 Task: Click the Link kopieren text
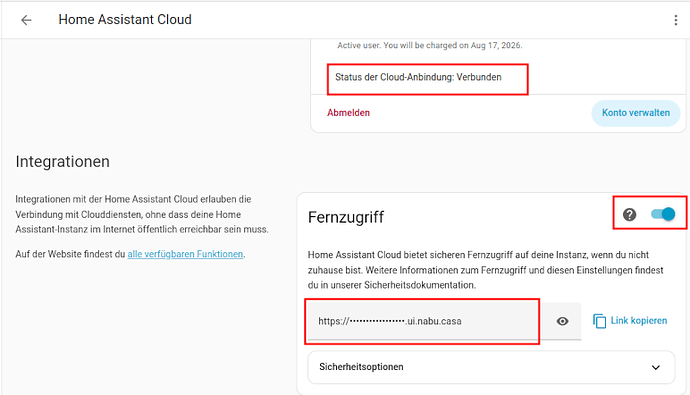coord(639,321)
